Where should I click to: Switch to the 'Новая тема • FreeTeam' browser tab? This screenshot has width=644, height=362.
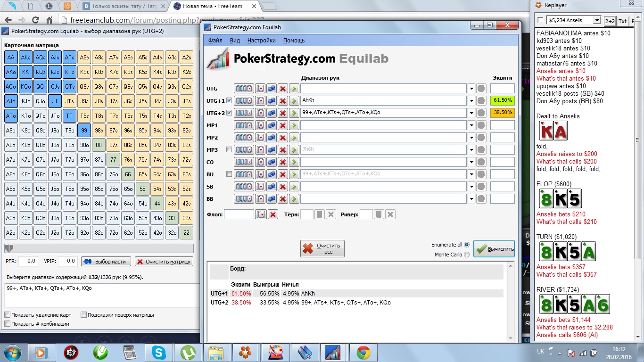214,6
